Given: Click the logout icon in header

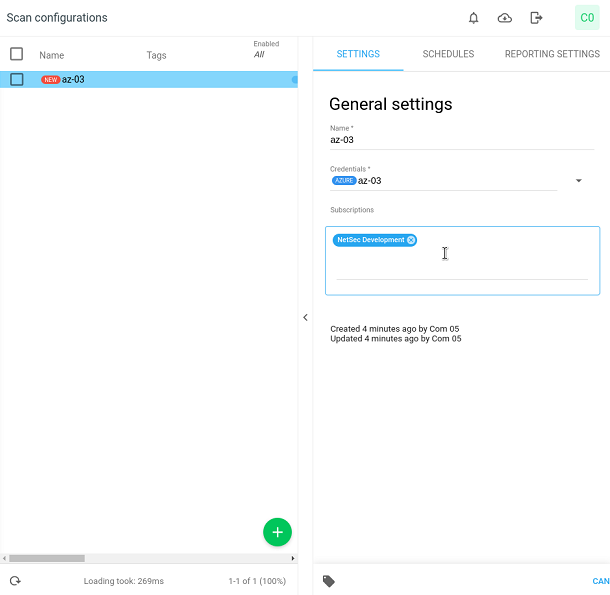Looking at the screenshot, I should [537, 18].
